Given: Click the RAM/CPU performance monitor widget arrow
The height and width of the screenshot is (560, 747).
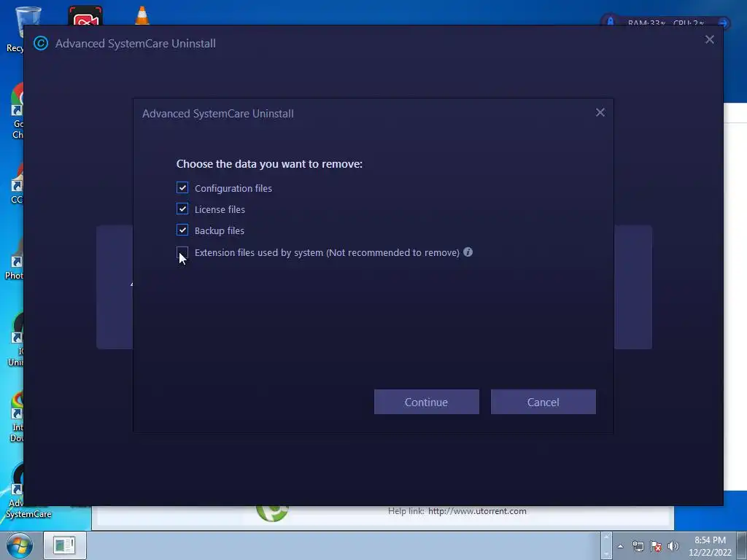Looking at the screenshot, I should pyautogui.click(x=723, y=23).
